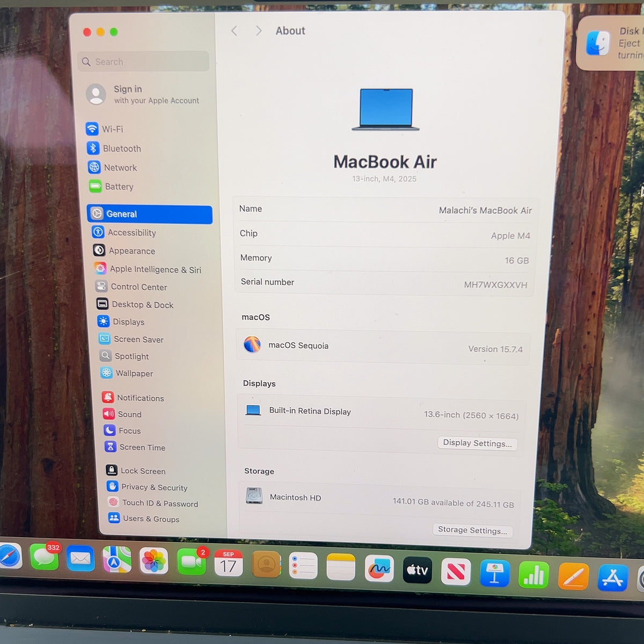
Task: Click the macOS Sequoia row
Action: 383,347
